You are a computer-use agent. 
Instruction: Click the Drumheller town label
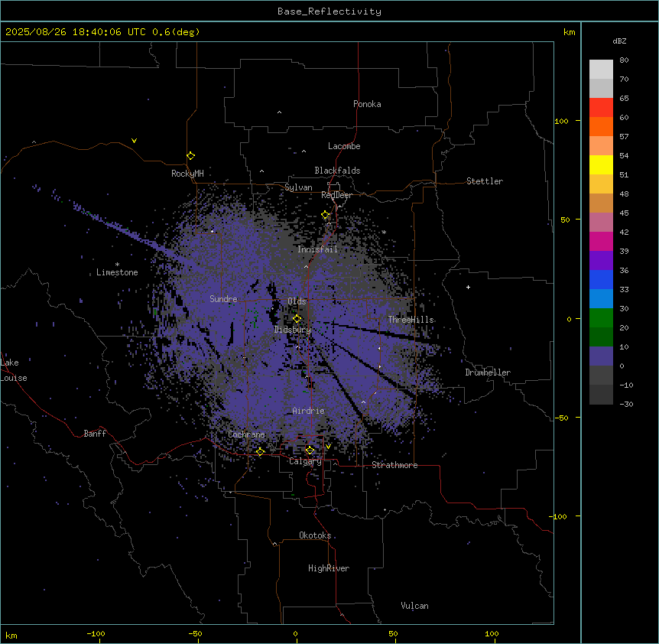(x=488, y=372)
